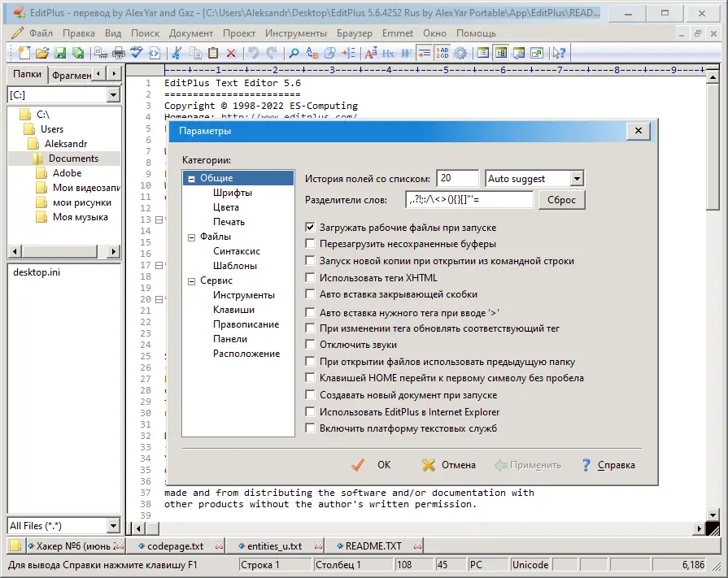This screenshot has width=728, height=578.
Task: Click the Отмена button
Action: click(448, 465)
